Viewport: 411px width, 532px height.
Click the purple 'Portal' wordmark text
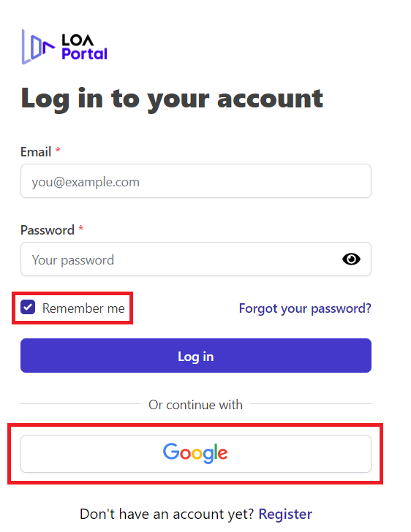pyautogui.click(x=85, y=54)
